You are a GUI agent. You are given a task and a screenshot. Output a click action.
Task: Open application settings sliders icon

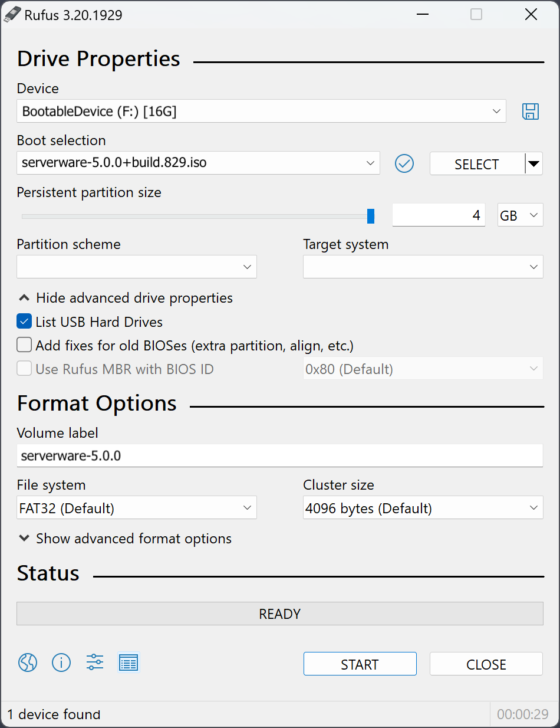(95, 663)
